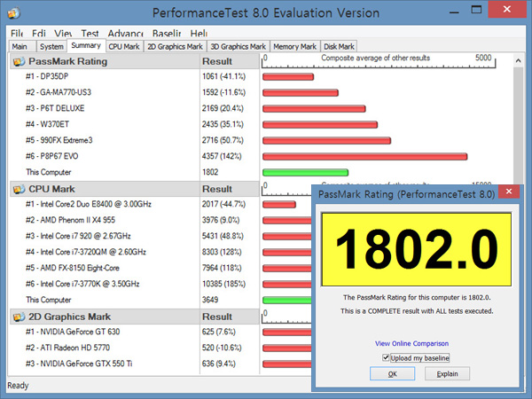532x399 pixels.
Task: Select #6 - Intel Core i7-3770K row
Action: 135,284
